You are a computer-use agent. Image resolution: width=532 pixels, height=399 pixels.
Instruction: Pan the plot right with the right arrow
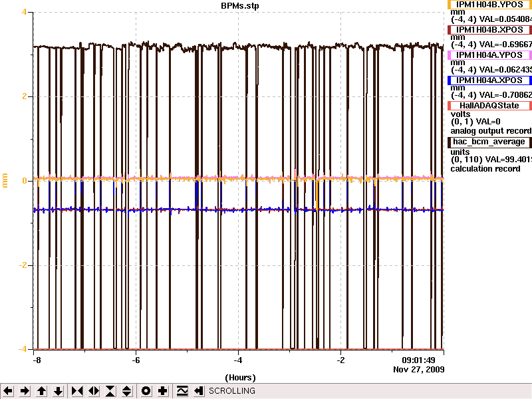[25, 391]
